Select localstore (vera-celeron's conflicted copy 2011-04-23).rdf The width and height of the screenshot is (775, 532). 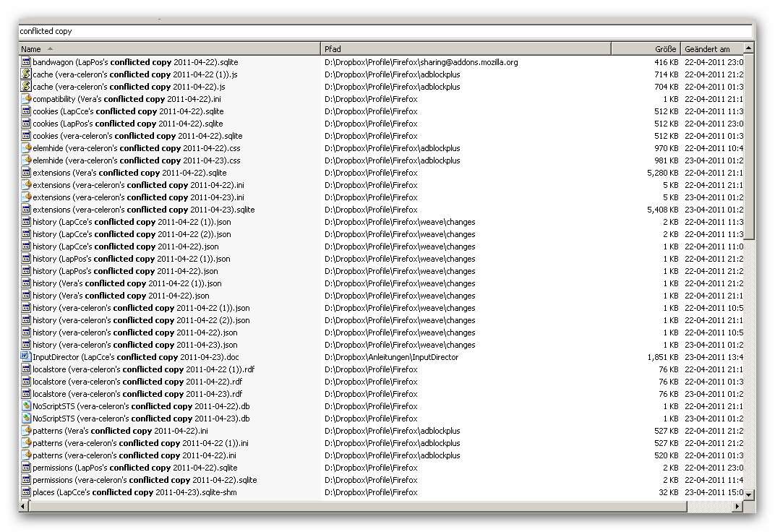(137, 394)
